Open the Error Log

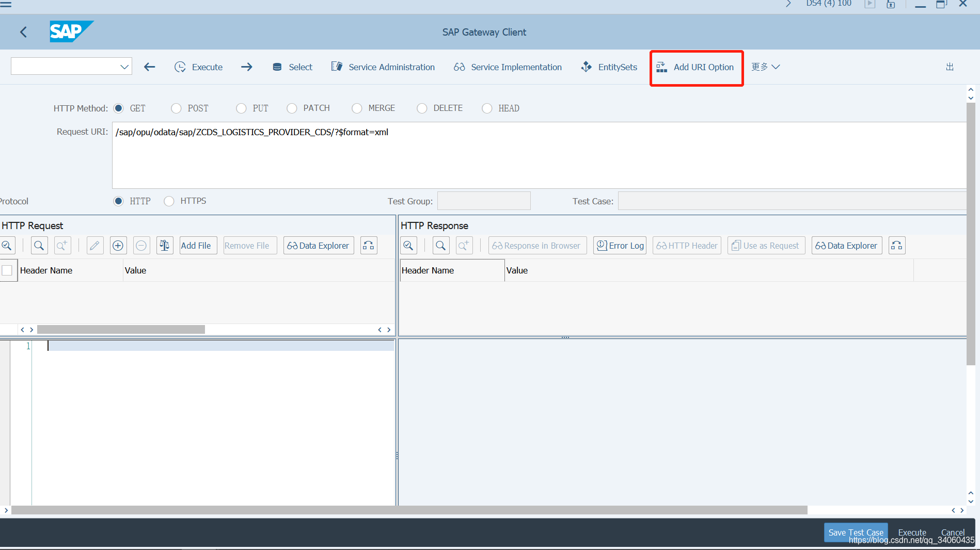point(620,246)
